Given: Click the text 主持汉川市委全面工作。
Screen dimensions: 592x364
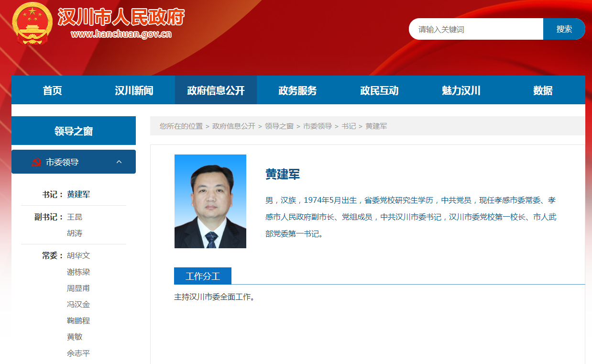Looking at the screenshot, I should click(215, 297).
